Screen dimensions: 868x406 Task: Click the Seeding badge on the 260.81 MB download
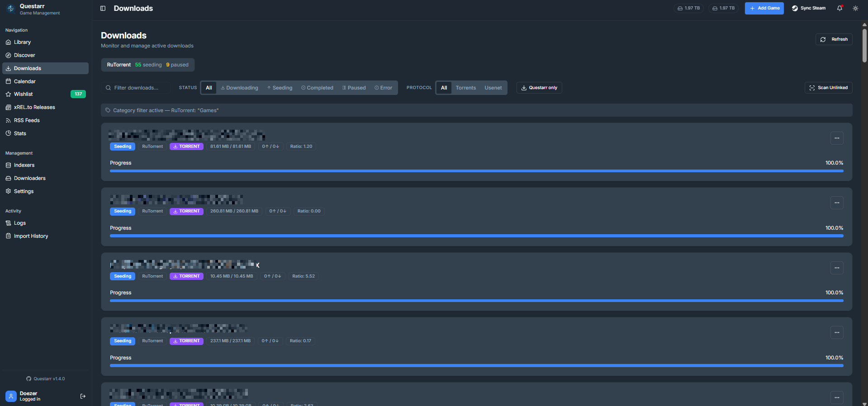(x=123, y=211)
